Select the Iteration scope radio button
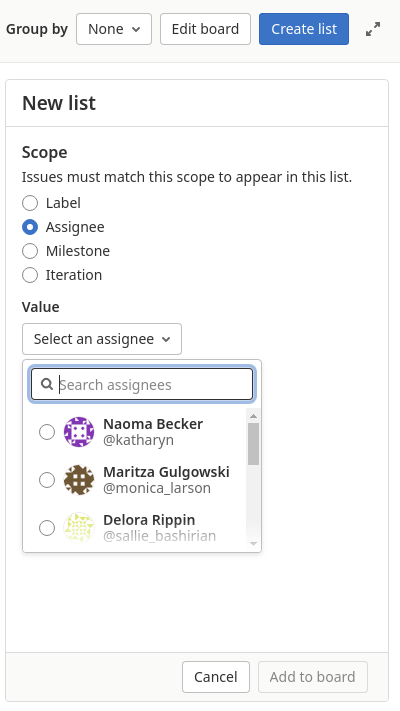400x711 pixels. pos(30,275)
